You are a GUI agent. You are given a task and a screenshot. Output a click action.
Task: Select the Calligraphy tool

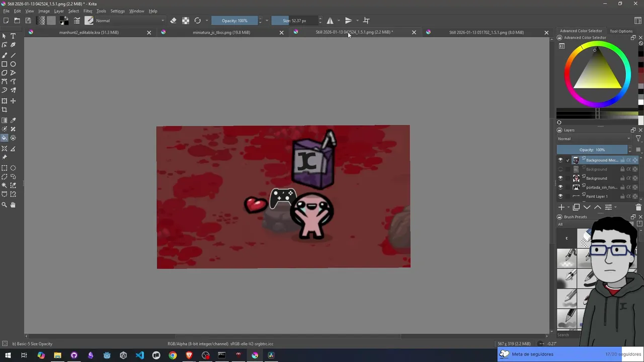(x=13, y=45)
